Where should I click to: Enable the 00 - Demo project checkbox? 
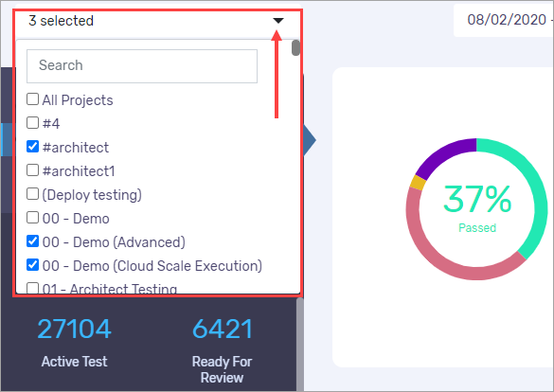[32, 218]
